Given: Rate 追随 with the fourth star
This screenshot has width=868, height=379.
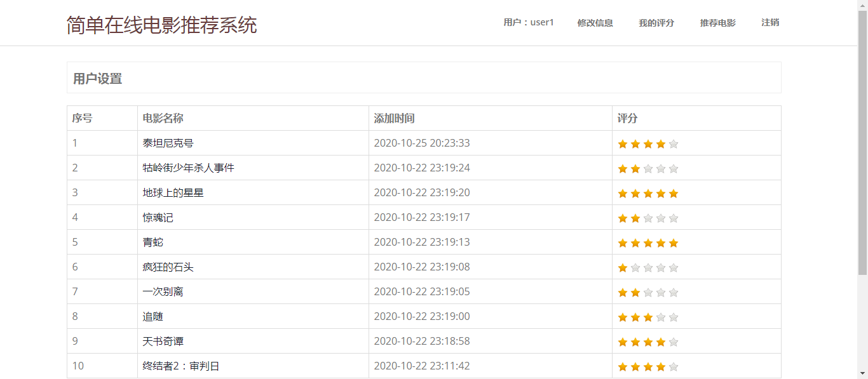Looking at the screenshot, I should coord(661,317).
